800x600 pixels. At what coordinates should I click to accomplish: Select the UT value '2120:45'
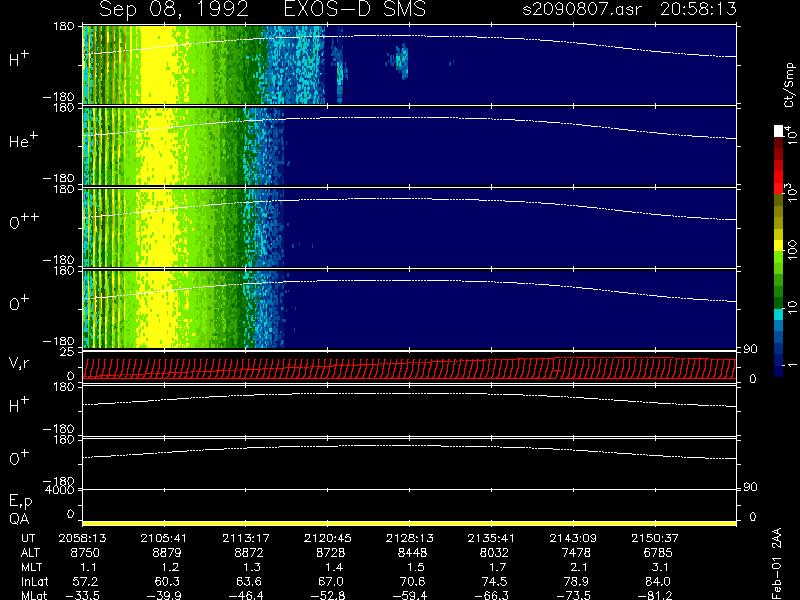328,538
